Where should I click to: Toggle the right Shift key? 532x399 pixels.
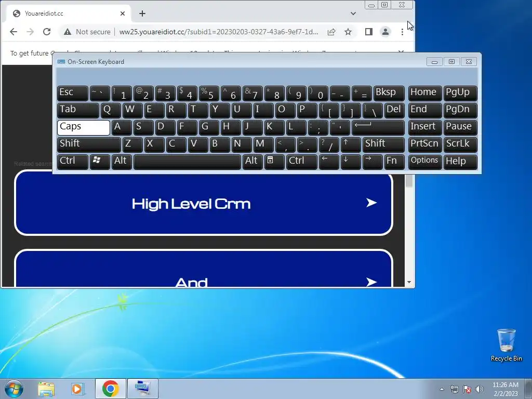click(383, 145)
